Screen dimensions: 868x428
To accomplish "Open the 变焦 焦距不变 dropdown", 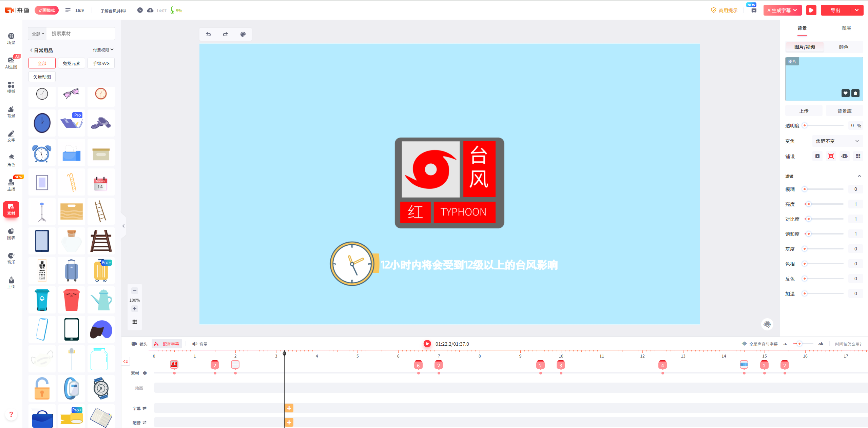I will 837,141.
